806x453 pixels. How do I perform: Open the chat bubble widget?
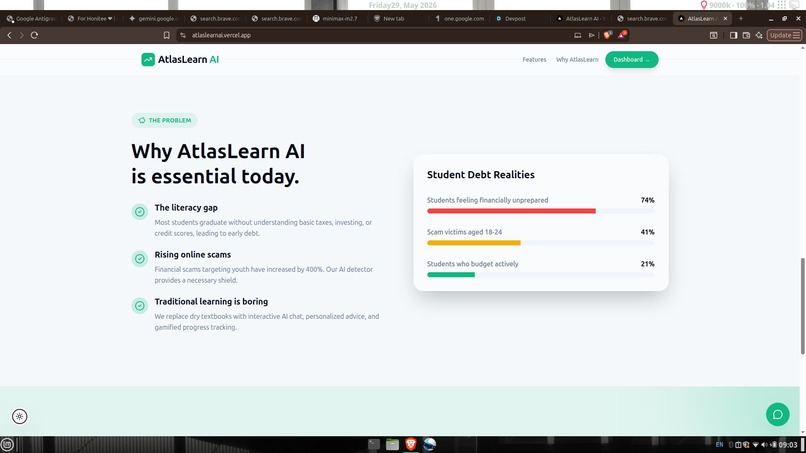777,414
